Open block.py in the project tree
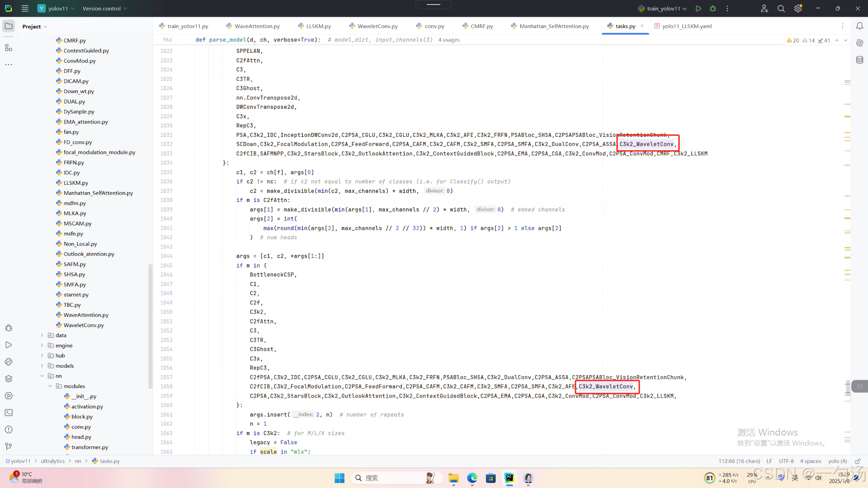868x488 pixels. click(82, 417)
